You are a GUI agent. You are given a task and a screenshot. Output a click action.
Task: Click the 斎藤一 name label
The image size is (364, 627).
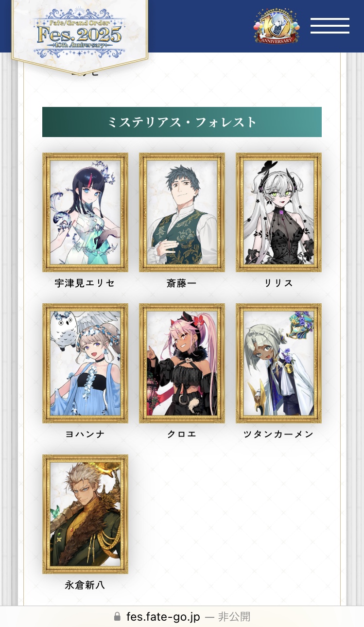click(182, 283)
